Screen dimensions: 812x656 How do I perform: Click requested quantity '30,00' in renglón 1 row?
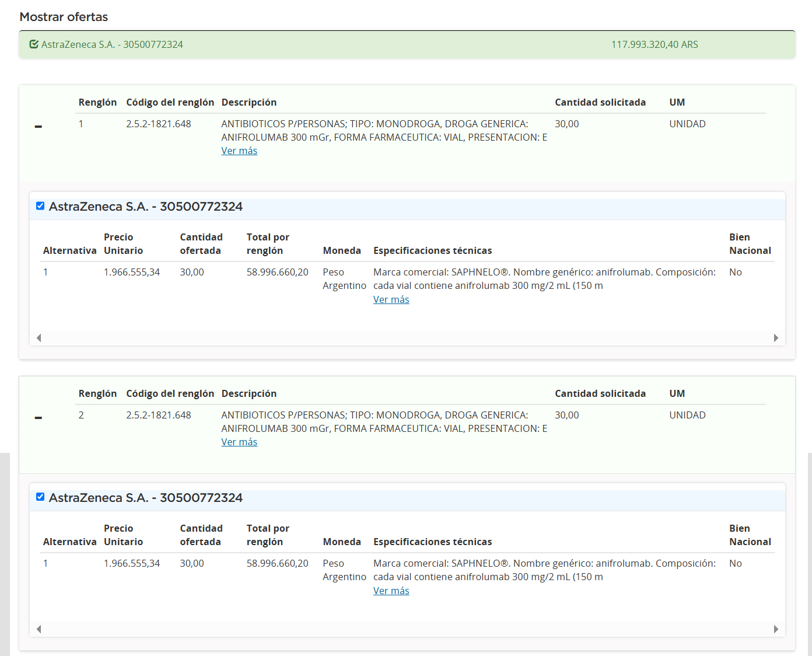point(567,124)
